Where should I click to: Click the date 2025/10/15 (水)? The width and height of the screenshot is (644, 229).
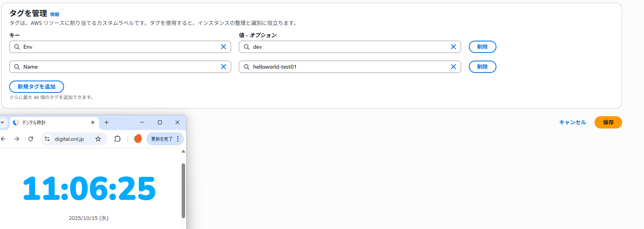(89, 218)
